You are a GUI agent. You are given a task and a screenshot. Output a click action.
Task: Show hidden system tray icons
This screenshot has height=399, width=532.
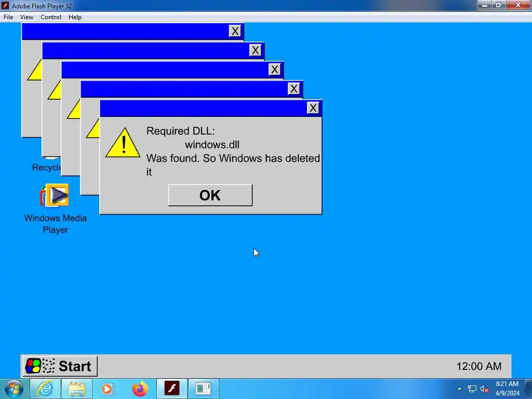tap(459, 389)
